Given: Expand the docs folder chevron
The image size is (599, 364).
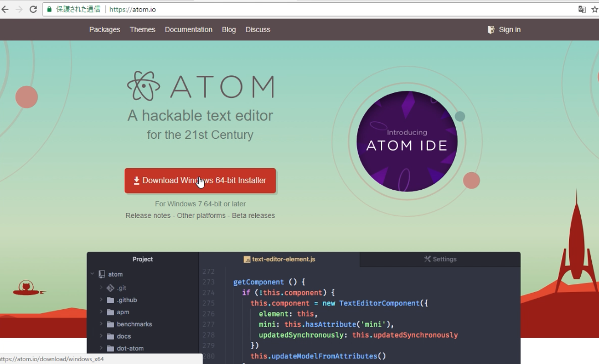Looking at the screenshot, I should [101, 336].
